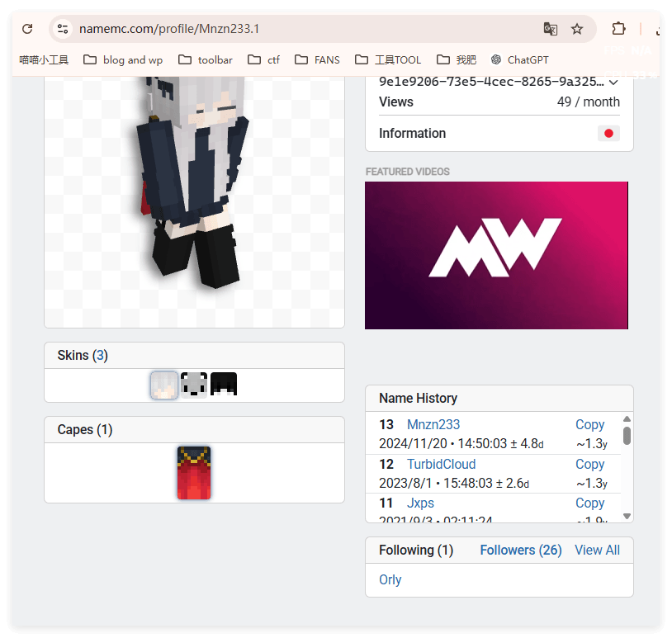672x638 pixels.
Task: Bookmark this page with the star icon
Action: click(x=577, y=29)
